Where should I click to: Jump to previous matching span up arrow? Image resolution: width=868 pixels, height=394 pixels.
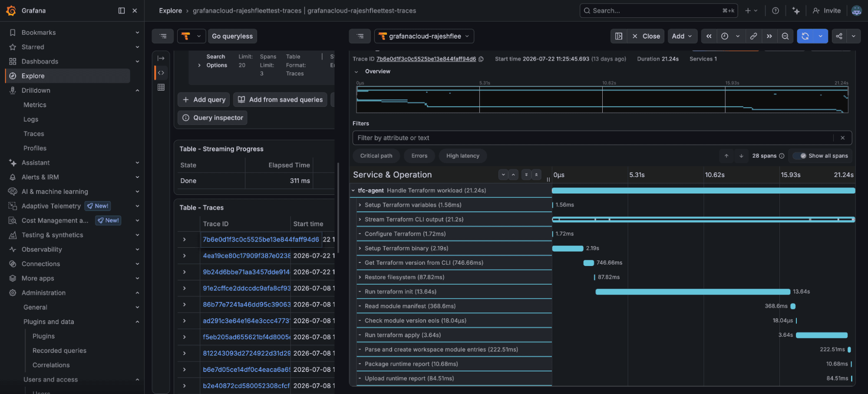point(726,156)
